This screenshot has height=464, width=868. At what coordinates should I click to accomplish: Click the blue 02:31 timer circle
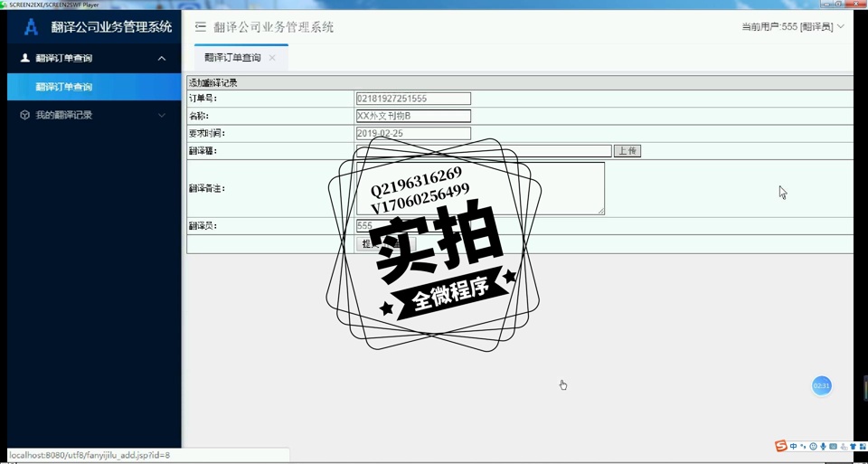[x=821, y=386]
